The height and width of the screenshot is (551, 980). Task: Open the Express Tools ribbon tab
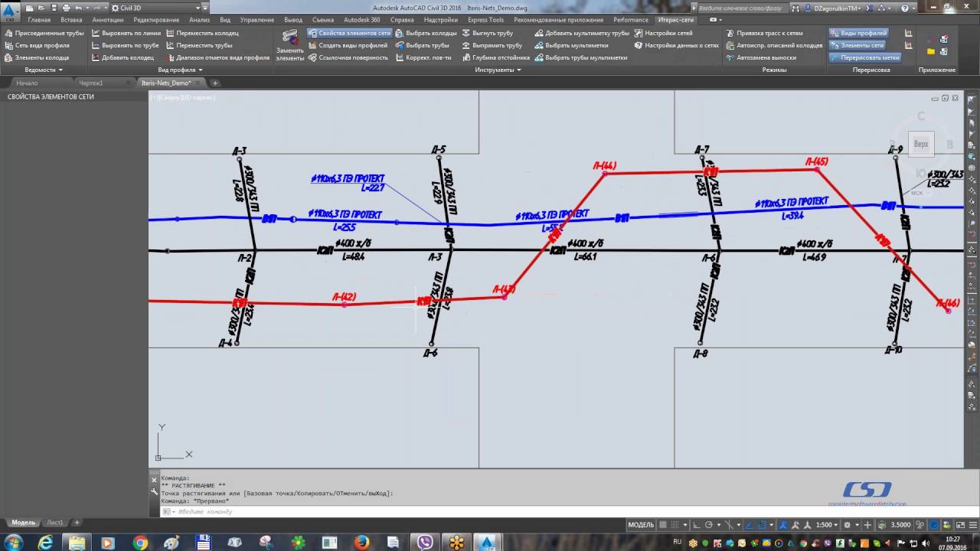pyautogui.click(x=485, y=20)
